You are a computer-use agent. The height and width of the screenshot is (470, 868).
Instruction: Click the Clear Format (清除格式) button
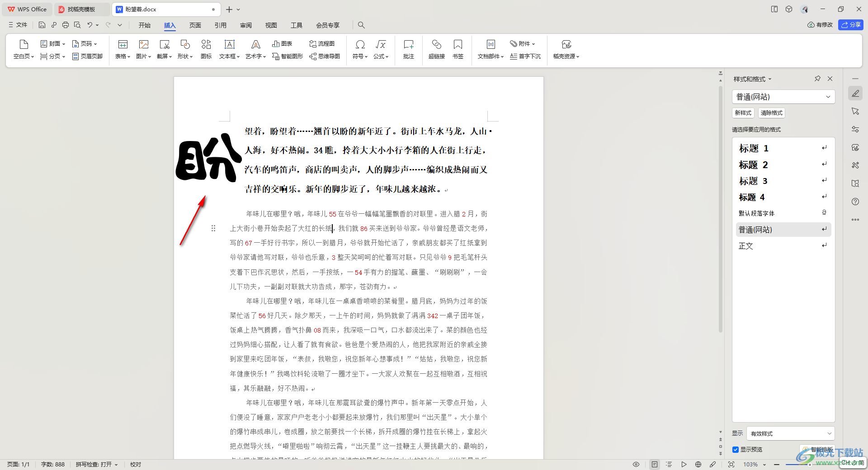772,113
